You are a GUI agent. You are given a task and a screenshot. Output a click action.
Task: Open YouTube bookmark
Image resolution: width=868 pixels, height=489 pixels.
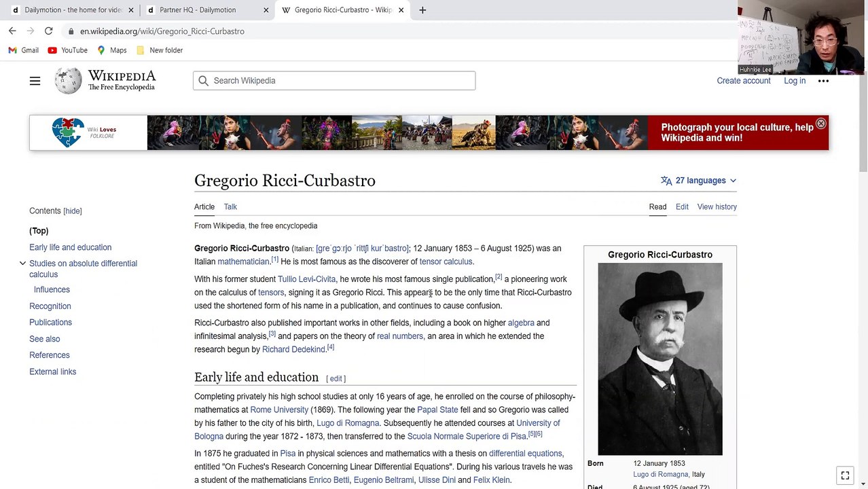(x=68, y=50)
